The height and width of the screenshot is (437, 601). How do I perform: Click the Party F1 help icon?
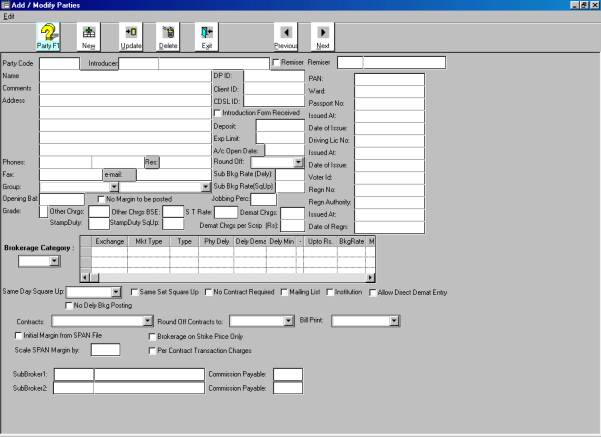pyautogui.click(x=48, y=37)
